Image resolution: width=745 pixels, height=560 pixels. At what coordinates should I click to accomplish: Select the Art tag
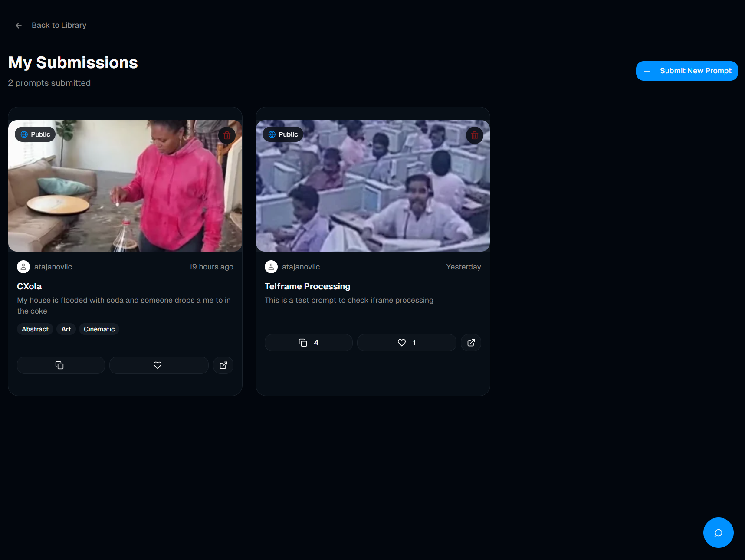(66, 329)
